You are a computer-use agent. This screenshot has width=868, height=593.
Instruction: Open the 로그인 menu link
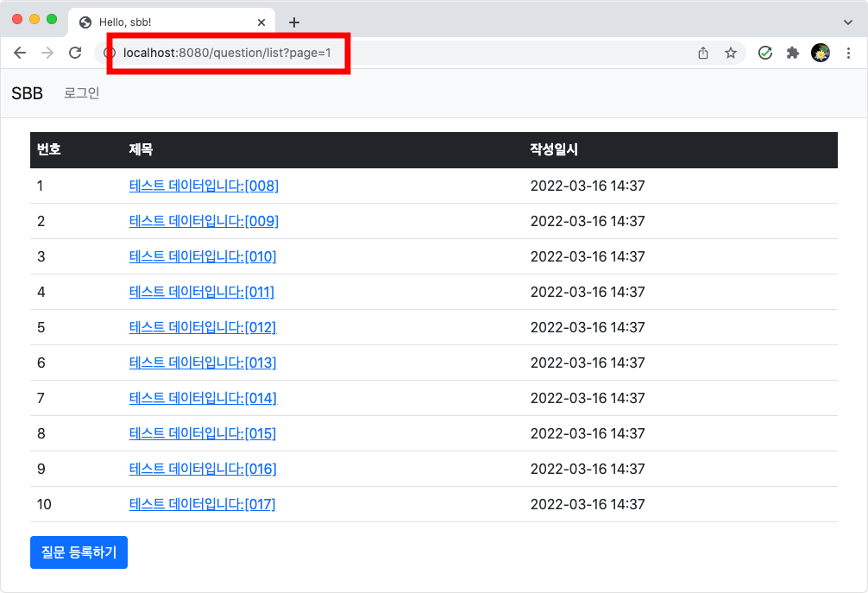coord(81,93)
